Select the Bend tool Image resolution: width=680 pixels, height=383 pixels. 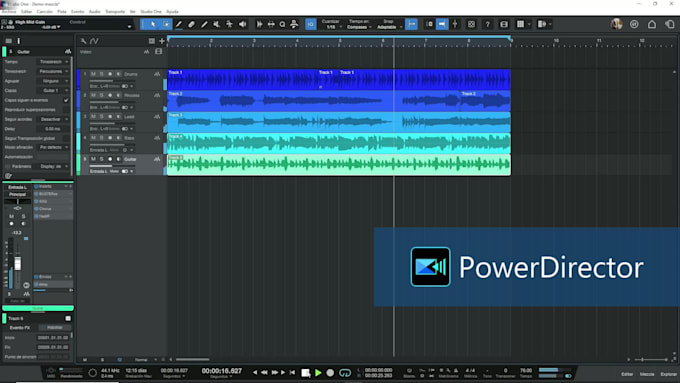tap(229, 25)
